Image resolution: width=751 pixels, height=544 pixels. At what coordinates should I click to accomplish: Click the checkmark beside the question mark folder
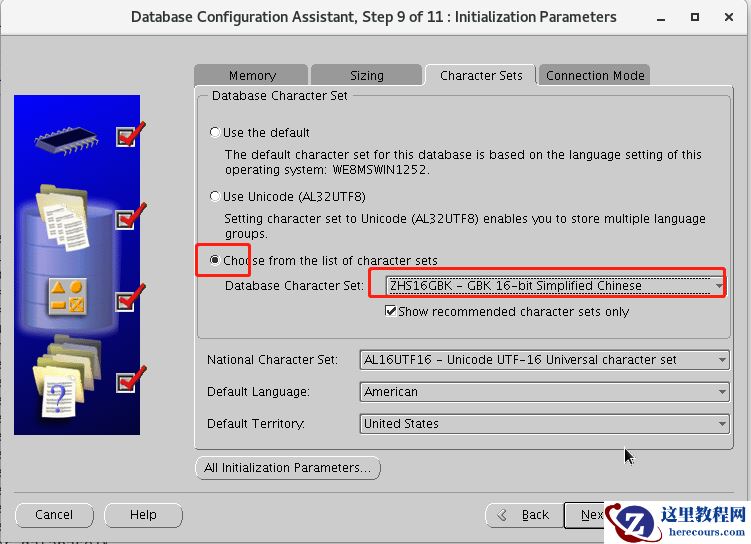point(130,380)
